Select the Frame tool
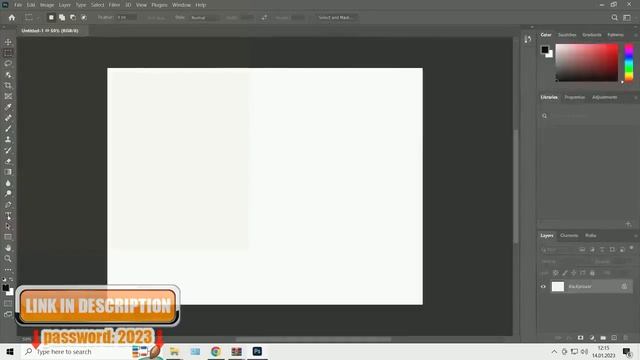This screenshot has width=640, height=360. (8, 96)
